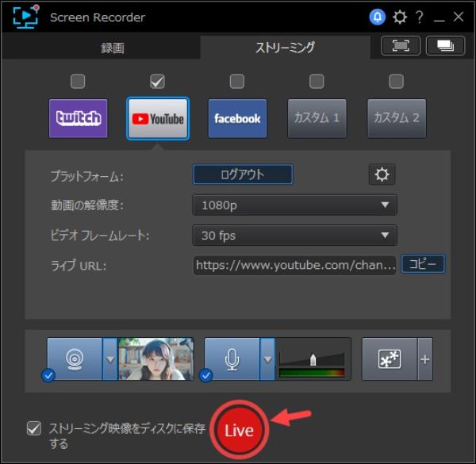Add overlay with the plus button
The width and height of the screenshot is (476, 464).
(425, 359)
